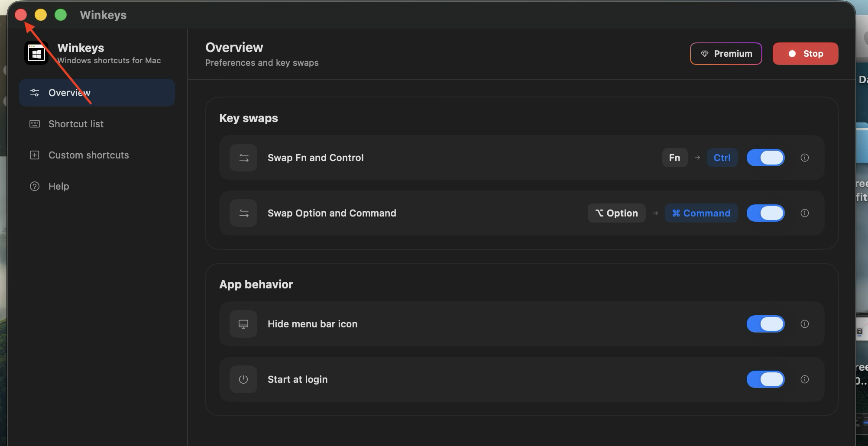Screen dimensions: 868x446
Task: Click the power icon beside Start at login
Action: point(244,379)
